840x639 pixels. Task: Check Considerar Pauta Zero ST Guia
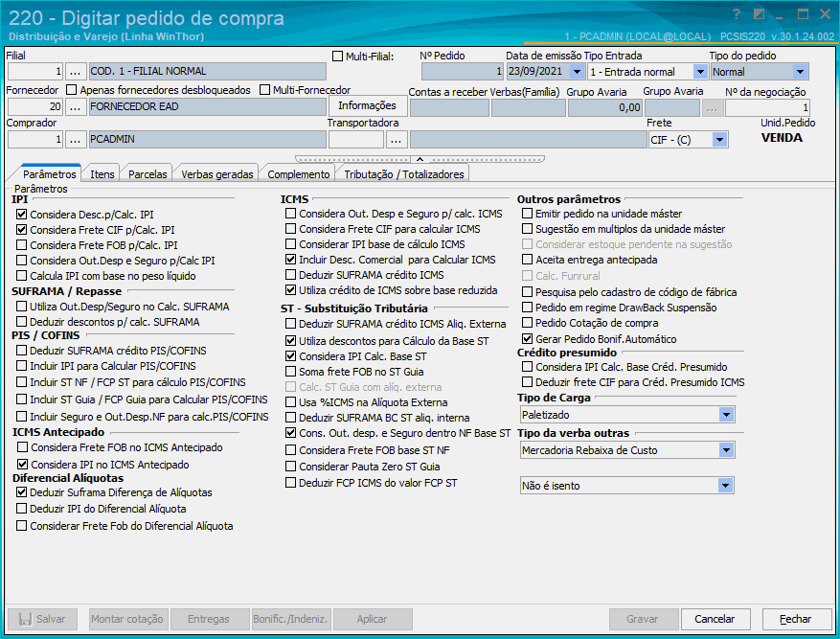click(x=290, y=467)
